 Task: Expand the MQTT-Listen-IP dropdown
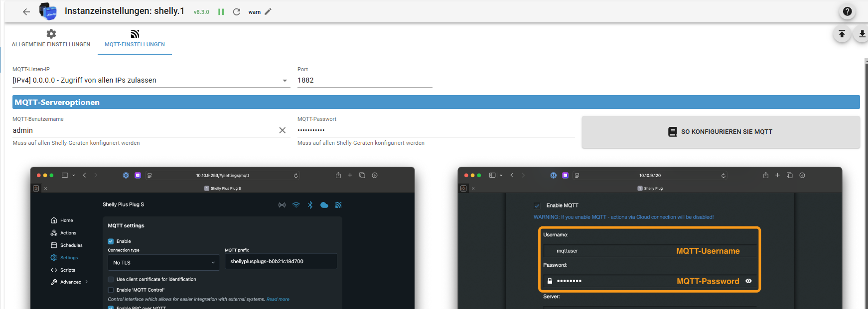click(151, 80)
